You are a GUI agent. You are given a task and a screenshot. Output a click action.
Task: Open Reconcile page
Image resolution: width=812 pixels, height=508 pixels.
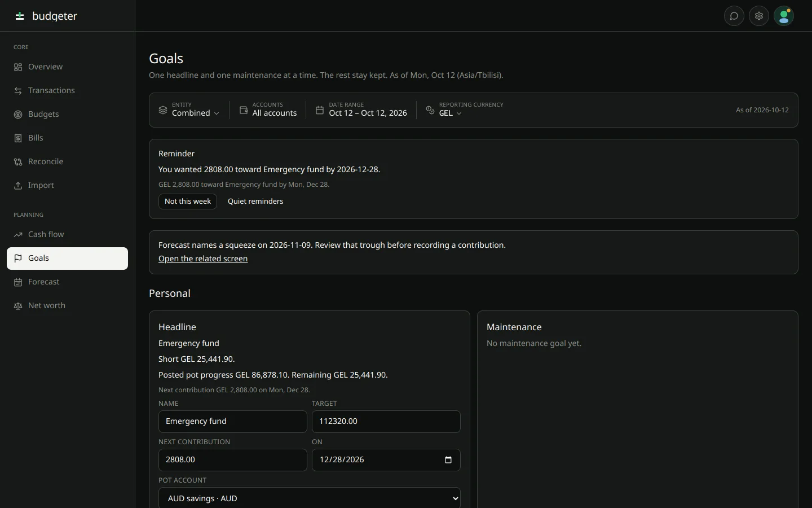click(67, 161)
